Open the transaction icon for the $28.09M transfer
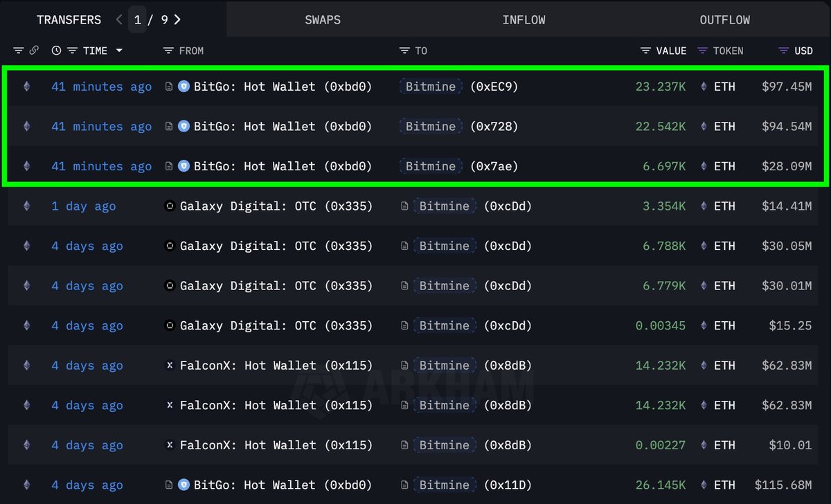 pyautogui.click(x=27, y=166)
